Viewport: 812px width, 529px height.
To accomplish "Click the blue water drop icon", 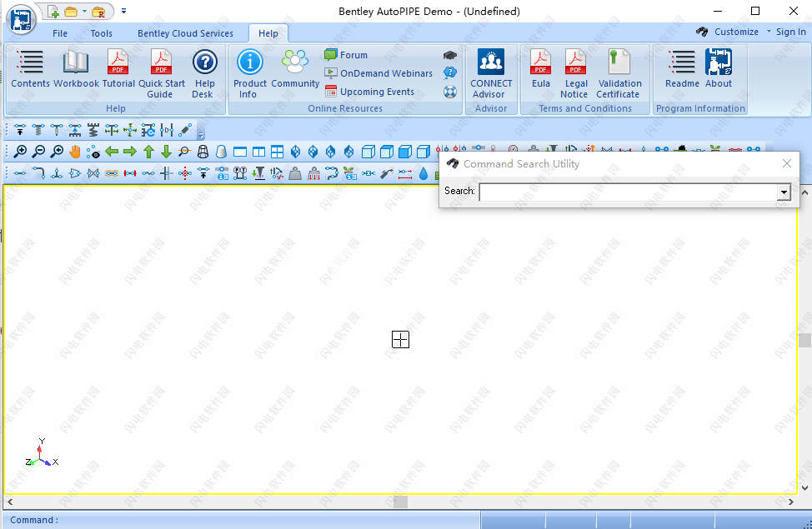I will [x=424, y=173].
